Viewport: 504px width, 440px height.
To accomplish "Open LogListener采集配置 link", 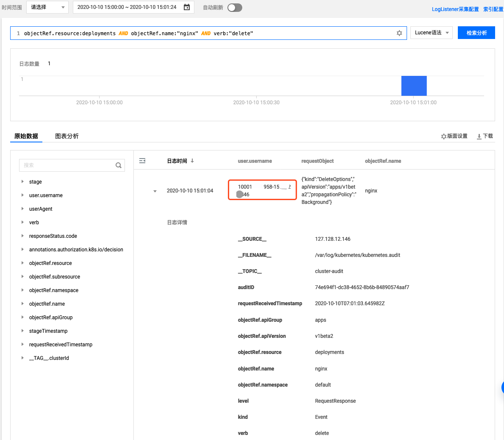I will tap(455, 9).
